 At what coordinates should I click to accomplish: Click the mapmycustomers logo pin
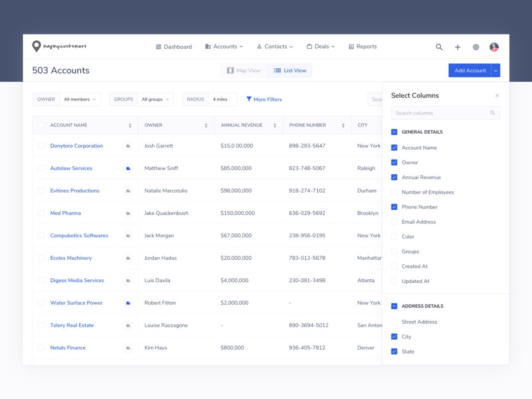36,46
